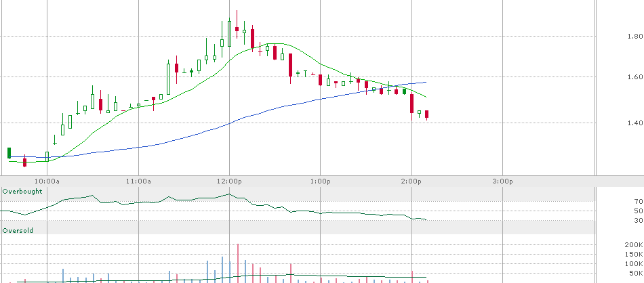Click the solid green candlestick at chart start
644x283 pixels.
9,153
